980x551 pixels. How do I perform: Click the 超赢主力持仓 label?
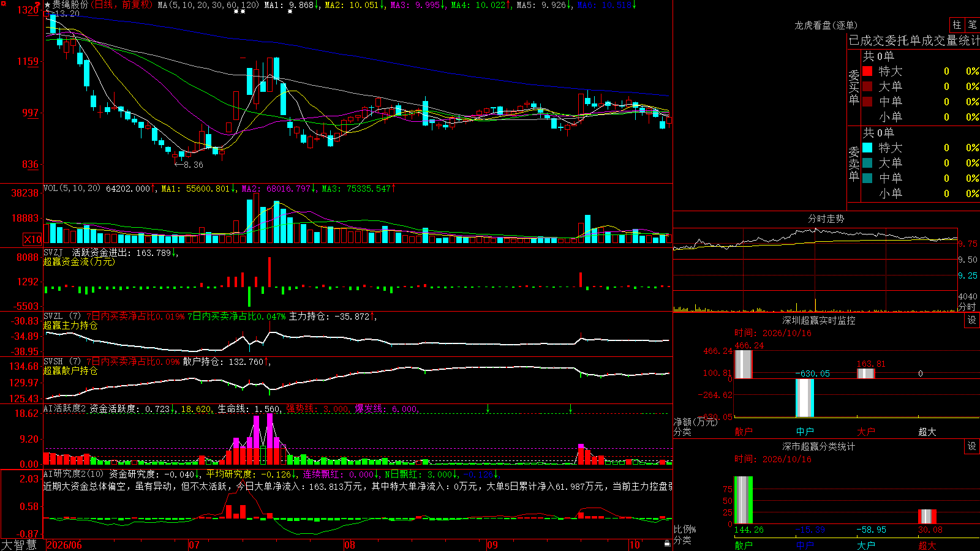(x=70, y=325)
